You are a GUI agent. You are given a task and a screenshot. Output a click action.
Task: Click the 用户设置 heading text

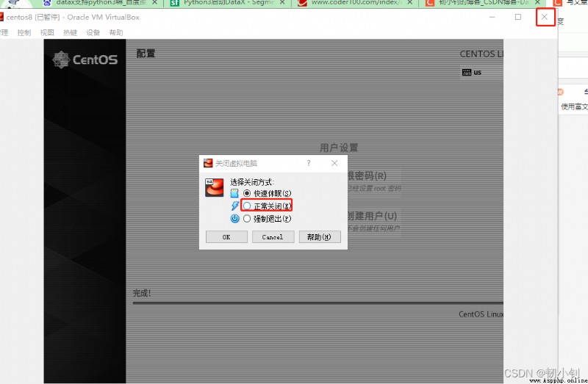click(339, 148)
